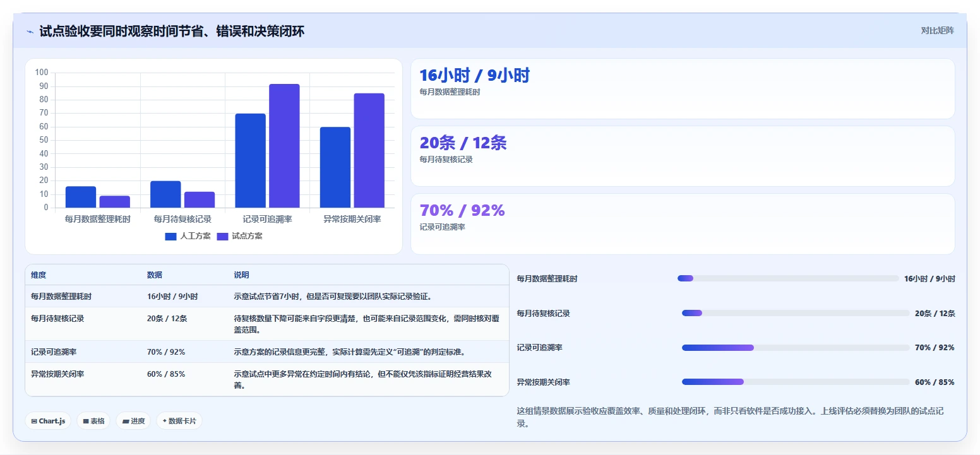Click progress row label 每月数据整理耗时

[547, 278]
